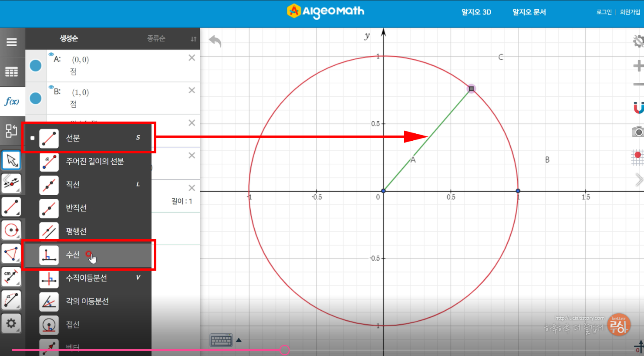Image resolution: width=644 pixels, height=356 pixels.
Task: Click blue color circle of point B
Action: (x=36, y=98)
